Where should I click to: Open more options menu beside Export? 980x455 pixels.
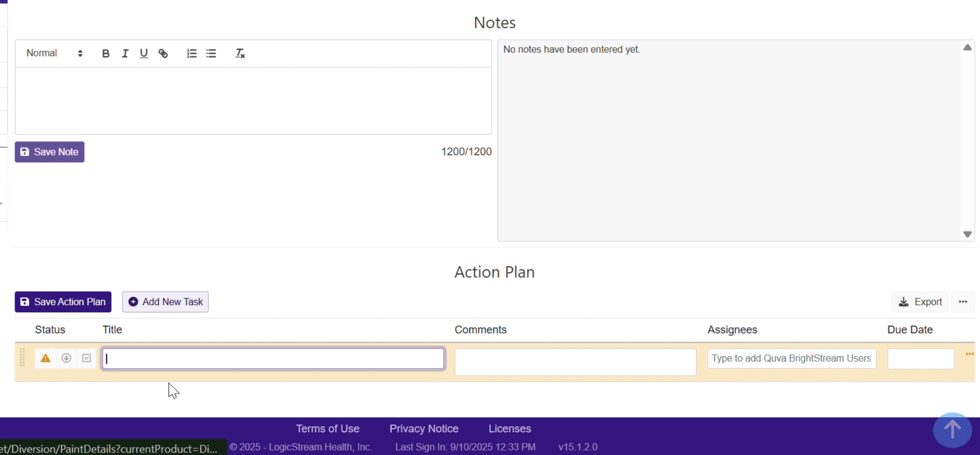pos(962,302)
